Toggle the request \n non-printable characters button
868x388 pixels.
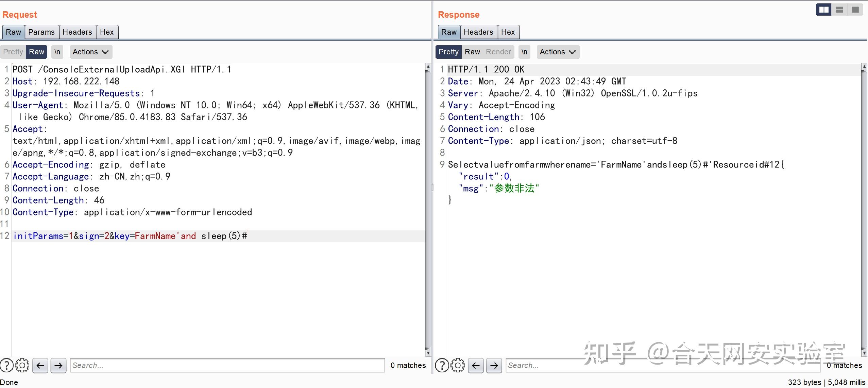tap(57, 52)
